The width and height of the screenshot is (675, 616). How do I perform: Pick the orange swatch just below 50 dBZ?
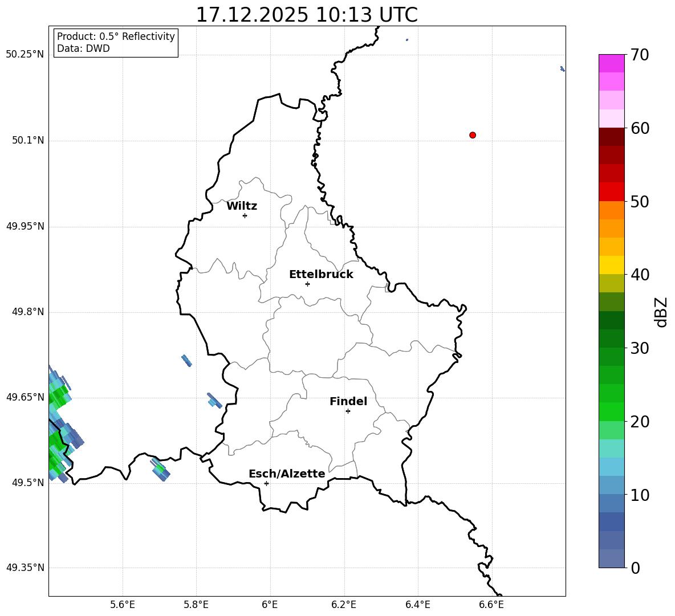611,210
